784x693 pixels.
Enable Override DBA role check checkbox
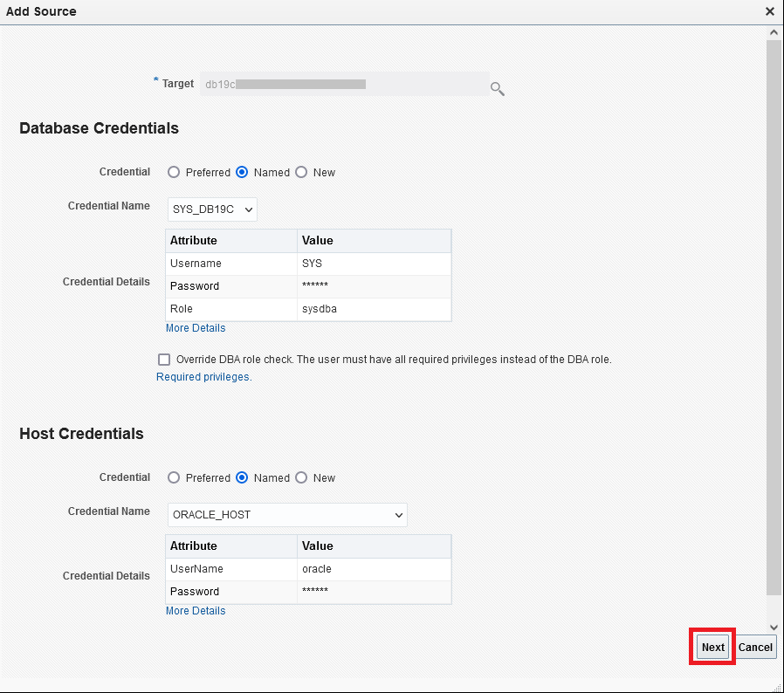coord(164,360)
